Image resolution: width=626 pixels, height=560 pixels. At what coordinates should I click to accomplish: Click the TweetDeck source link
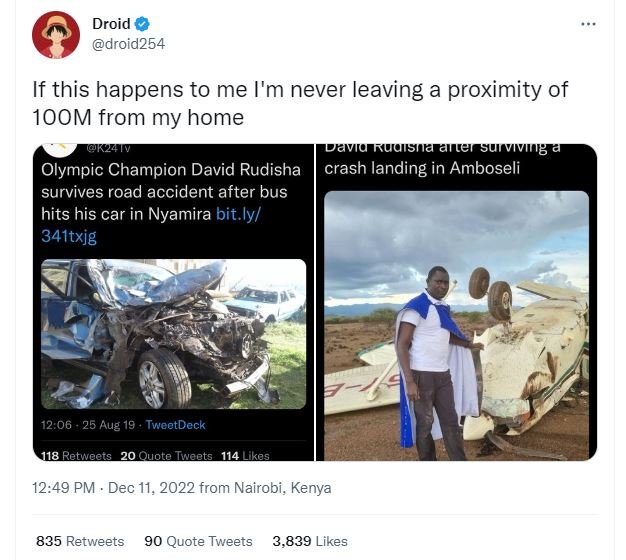(176, 425)
